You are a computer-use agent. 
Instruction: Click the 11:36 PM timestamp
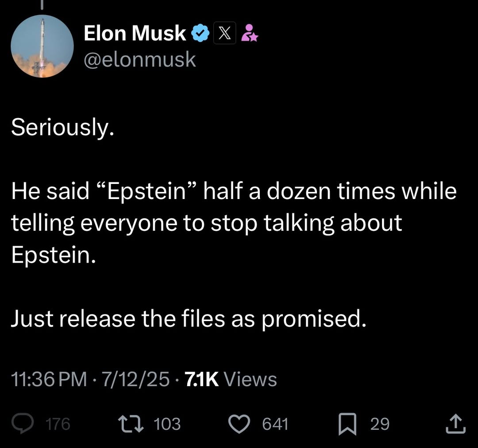[49, 379]
